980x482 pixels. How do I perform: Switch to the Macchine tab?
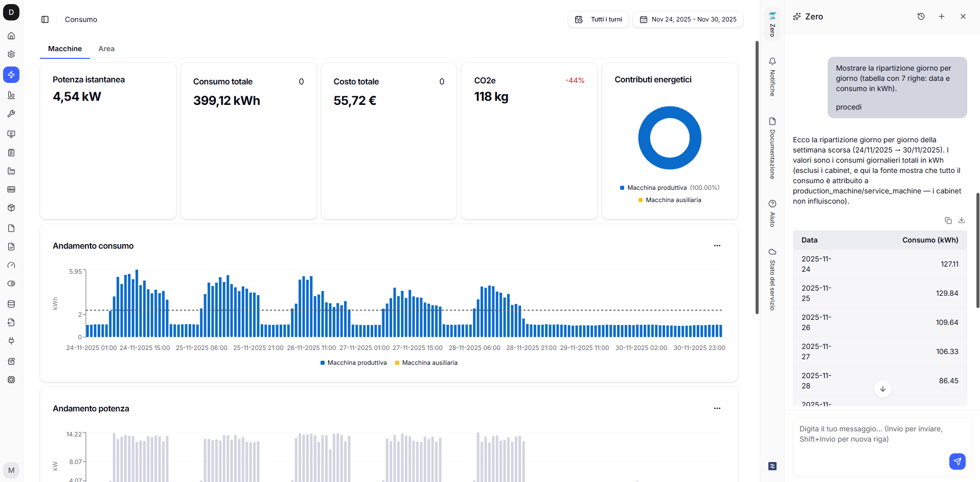click(x=65, y=49)
